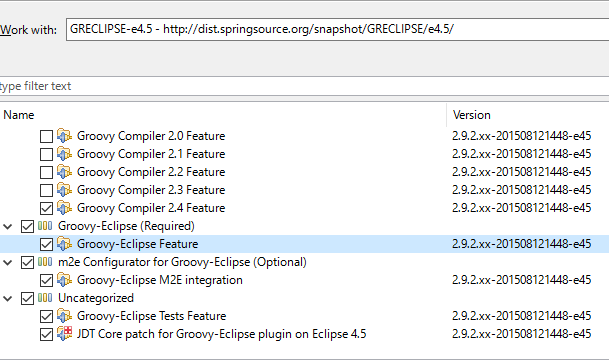Image resolution: width=609 pixels, height=360 pixels.
Task: Uncheck the m2e Configurator (Optional) checkbox
Action: pyautogui.click(x=27, y=263)
